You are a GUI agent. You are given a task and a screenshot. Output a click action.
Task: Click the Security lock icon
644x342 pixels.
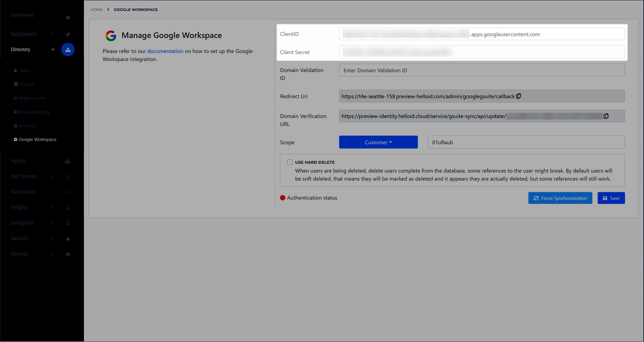tap(68, 239)
